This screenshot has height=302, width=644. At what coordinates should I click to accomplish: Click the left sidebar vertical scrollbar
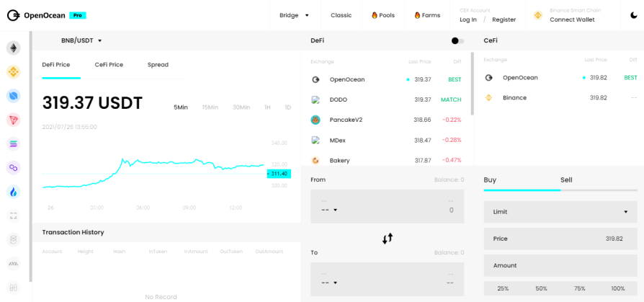tap(31, 156)
